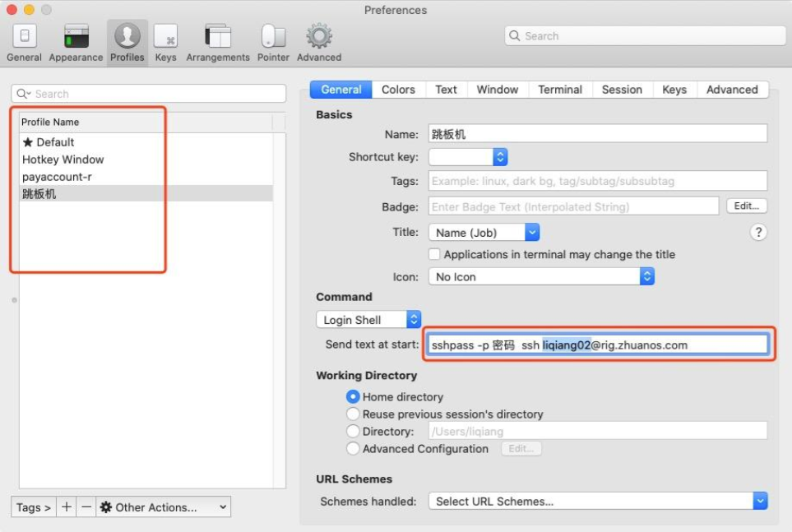
Task: Open the Keys preferences pane
Action: 165,43
